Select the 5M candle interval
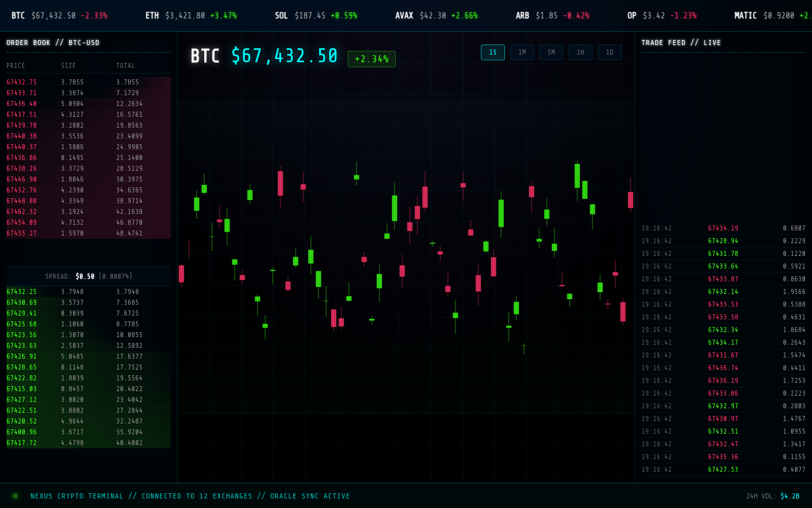 551,52
